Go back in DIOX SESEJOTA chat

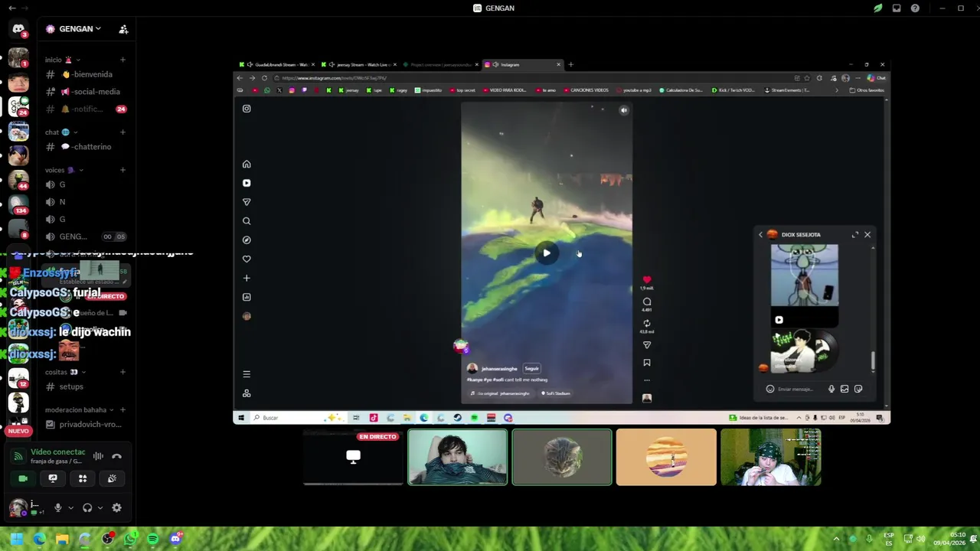(760, 235)
